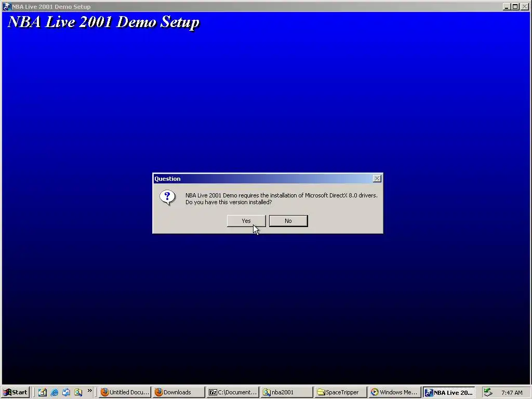Click the setup window title bar icon
Viewport: 532px width, 399px height.
pyautogui.click(x=7, y=6)
